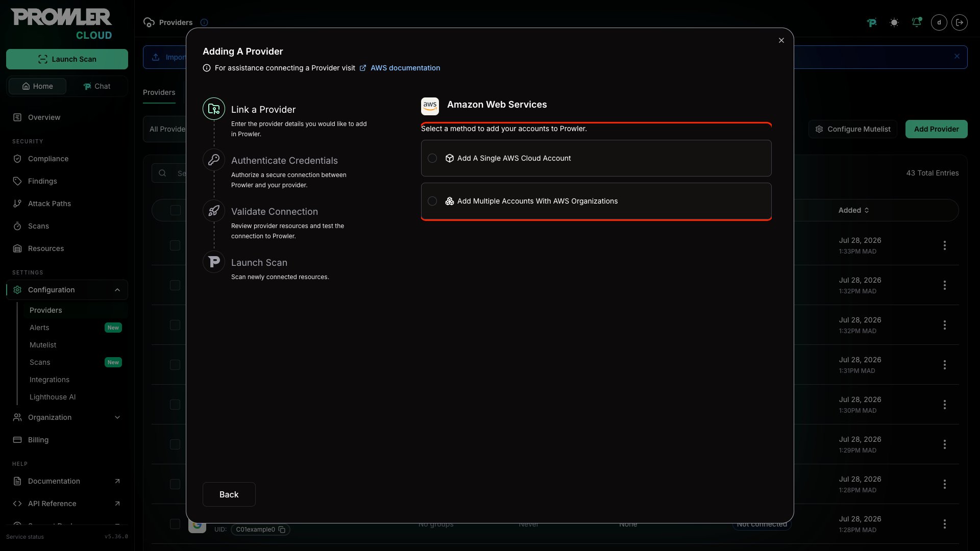Viewport: 980px width, 551px height.
Task: Open row actions for Jul 28 1:31PM entry
Action: point(945,365)
